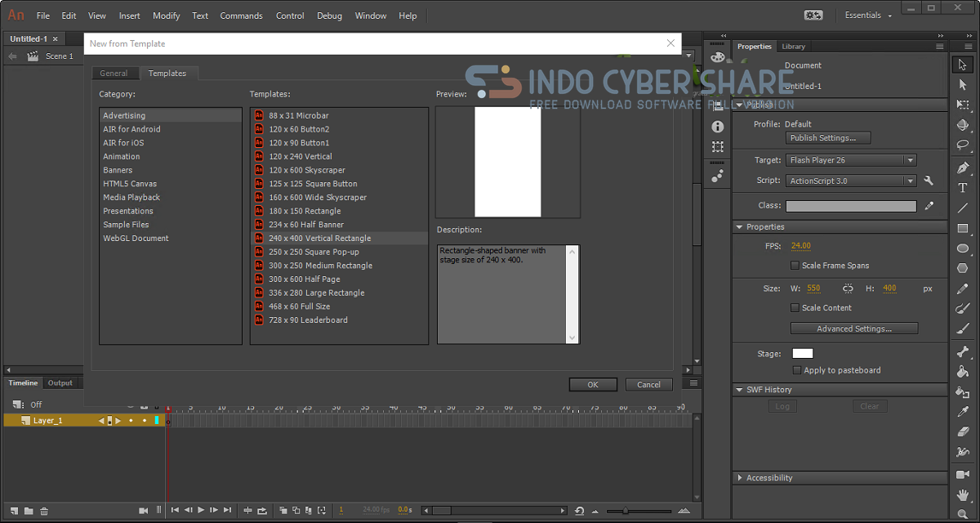Image resolution: width=980 pixels, height=523 pixels.
Task: Open the Info panel icon
Action: click(718, 127)
